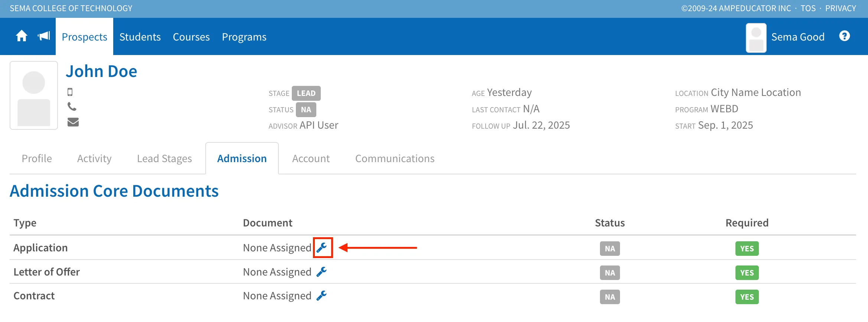The width and height of the screenshot is (868, 322).
Task: Click the LEAD stage badge
Action: (306, 93)
